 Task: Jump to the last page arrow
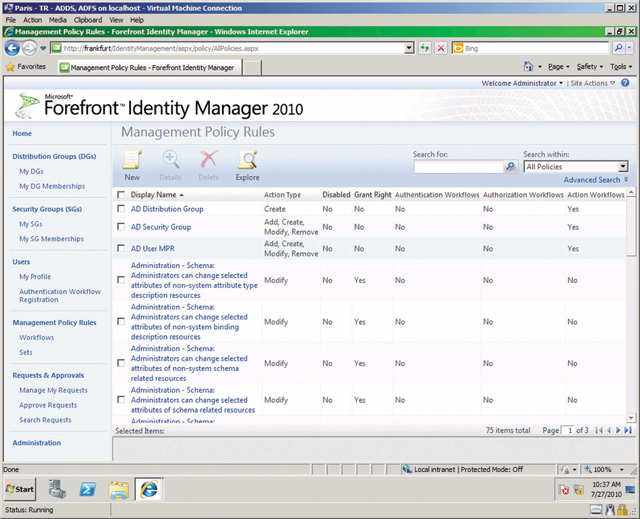coord(628,430)
